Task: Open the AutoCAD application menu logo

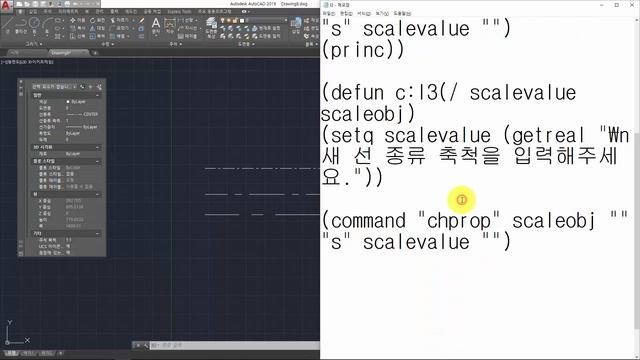Action: tap(6, 6)
